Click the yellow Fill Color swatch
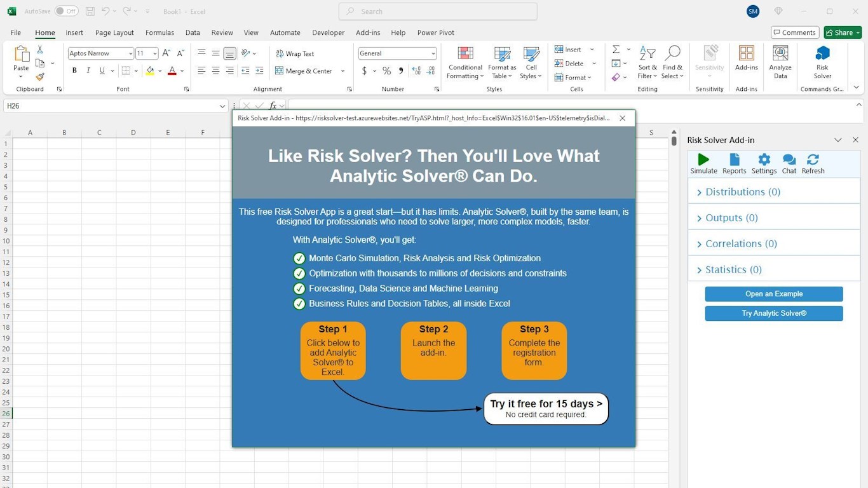The image size is (868, 488). coord(150,71)
